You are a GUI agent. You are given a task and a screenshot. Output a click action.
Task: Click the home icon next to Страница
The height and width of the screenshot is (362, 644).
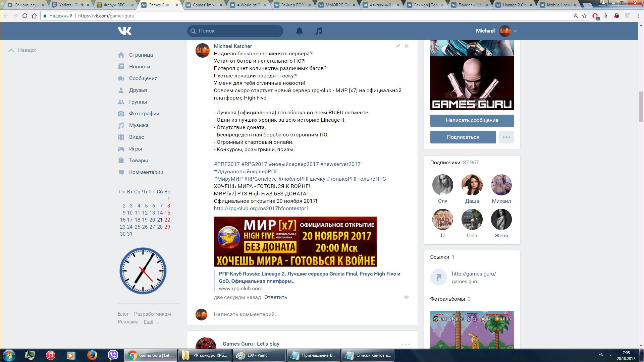click(x=121, y=55)
